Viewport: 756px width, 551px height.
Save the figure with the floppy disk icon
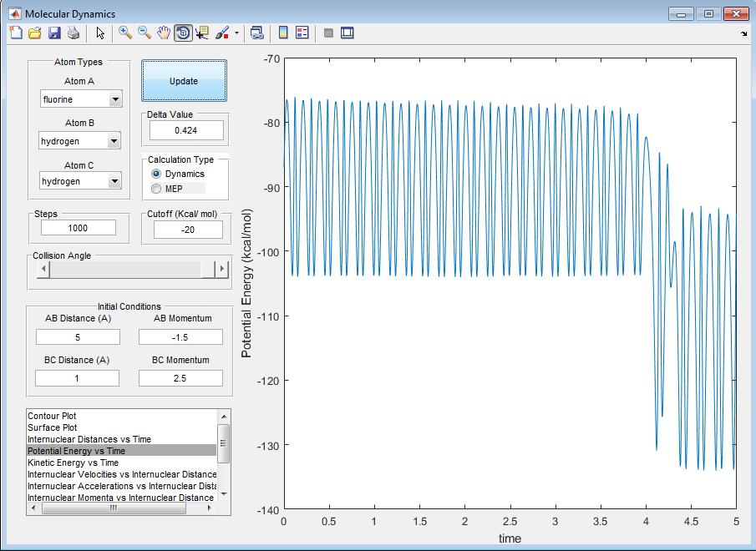pos(54,33)
